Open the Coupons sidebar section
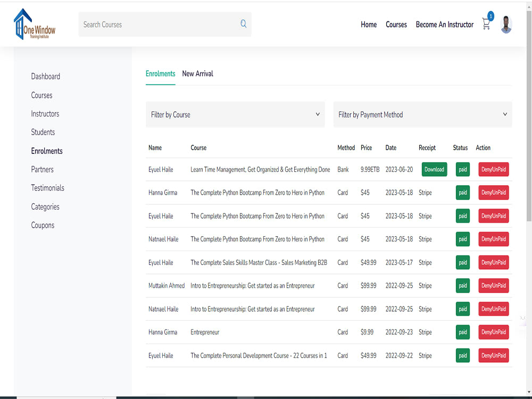Image resolution: width=532 pixels, height=399 pixels. pyautogui.click(x=43, y=225)
